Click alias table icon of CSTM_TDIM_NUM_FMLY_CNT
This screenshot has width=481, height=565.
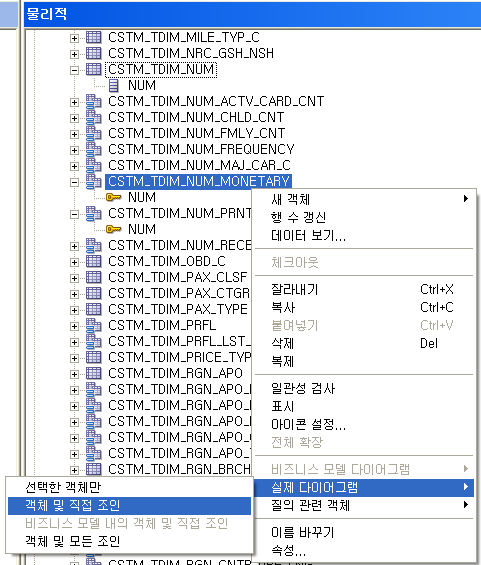[x=94, y=133]
